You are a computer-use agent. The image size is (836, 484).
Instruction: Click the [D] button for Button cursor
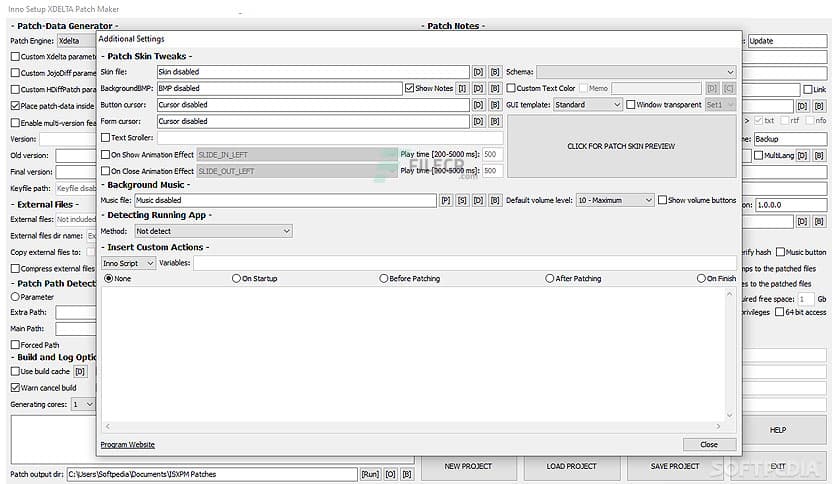pos(478,105)
